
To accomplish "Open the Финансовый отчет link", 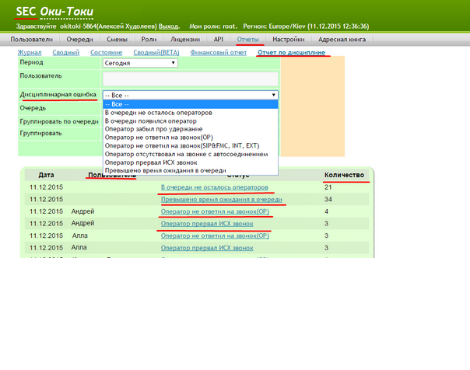I will point(218,52).
